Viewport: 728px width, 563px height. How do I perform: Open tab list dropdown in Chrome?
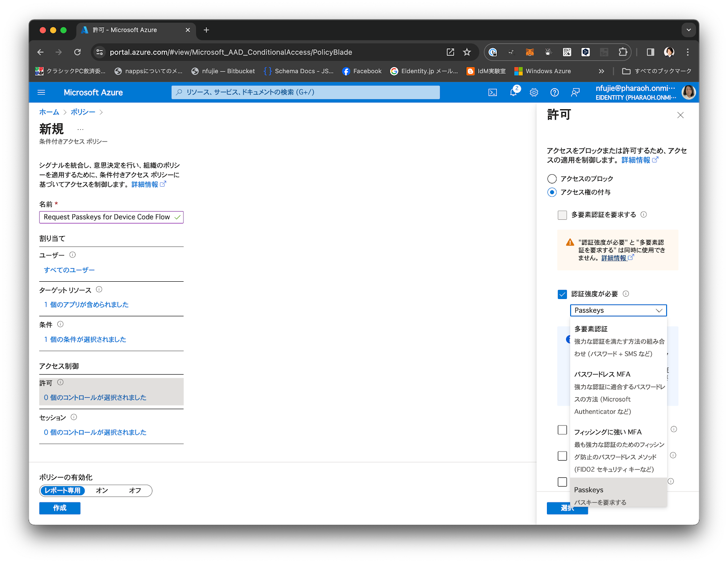click(x=688, y=30)
